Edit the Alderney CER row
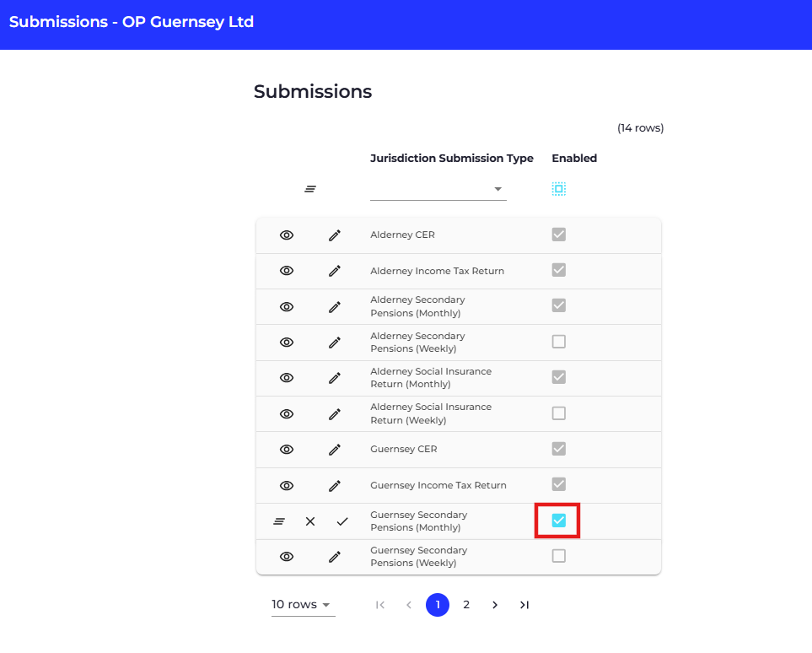Viewport: 812px width, 653px height. 335,235
